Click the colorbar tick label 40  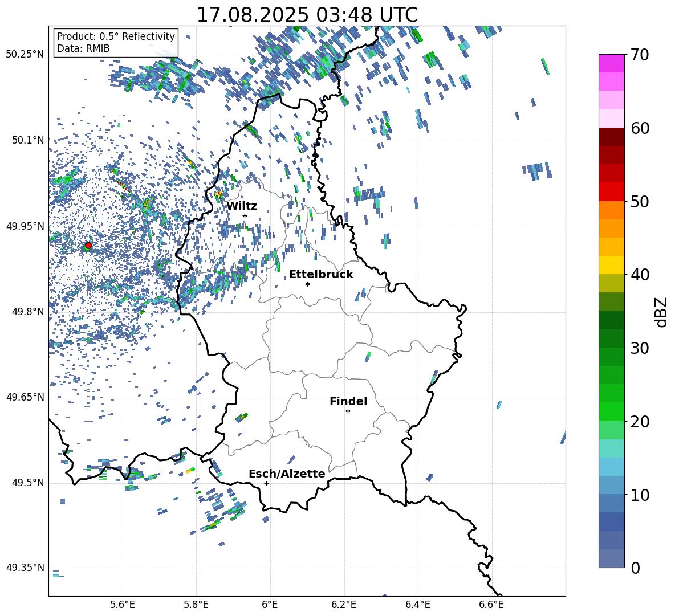640,275
